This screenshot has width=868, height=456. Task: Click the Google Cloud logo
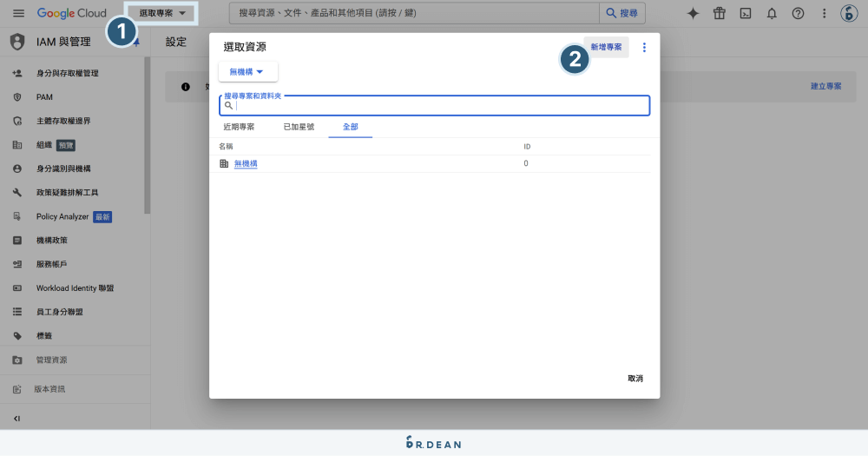pyautogui.click(x=71, y=13)
